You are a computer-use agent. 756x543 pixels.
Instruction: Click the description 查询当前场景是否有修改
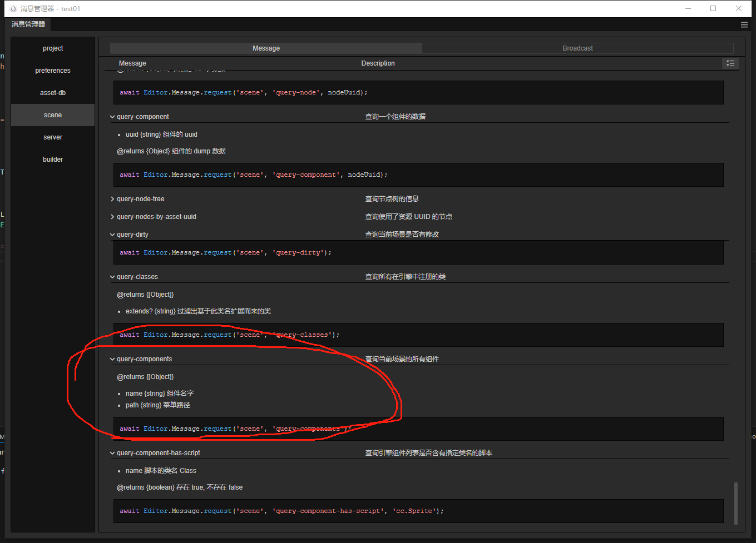(402, 235)
